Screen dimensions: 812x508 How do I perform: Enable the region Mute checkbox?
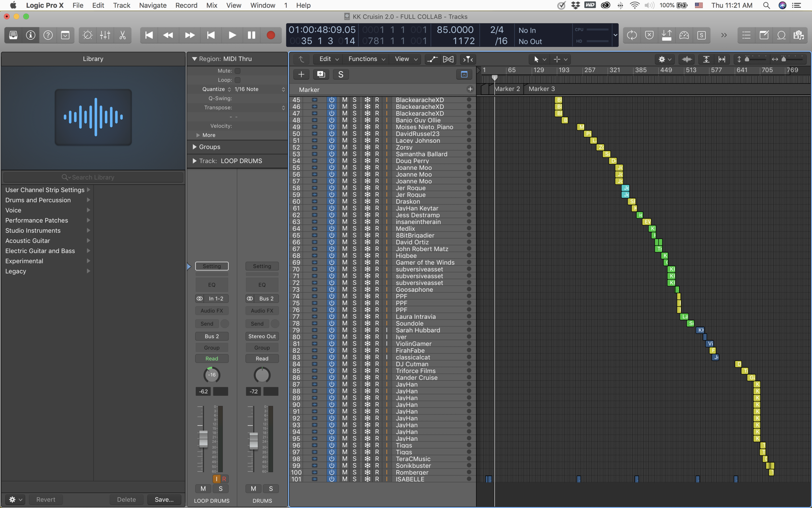(x=237, y=71)
